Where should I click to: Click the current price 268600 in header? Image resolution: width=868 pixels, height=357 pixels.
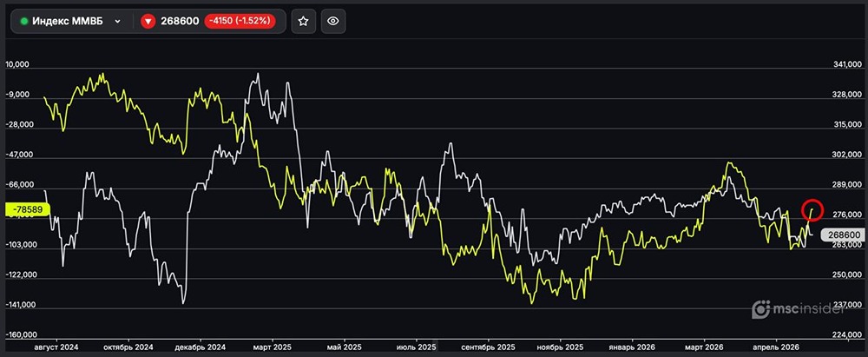[x=180, y=21]
